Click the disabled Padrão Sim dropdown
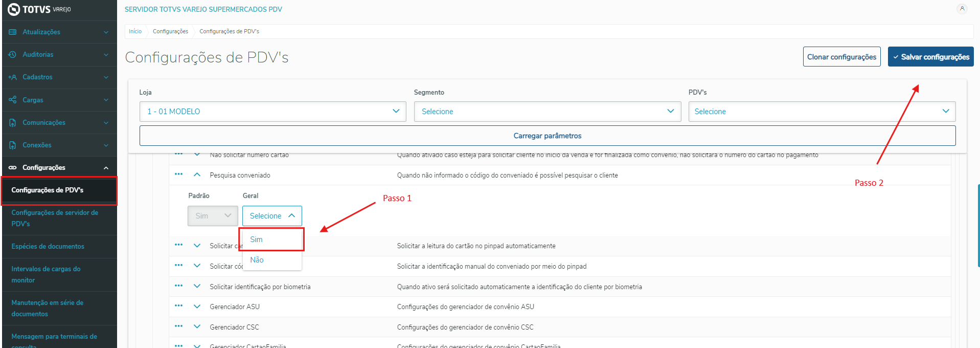 [x=213, y=216]
